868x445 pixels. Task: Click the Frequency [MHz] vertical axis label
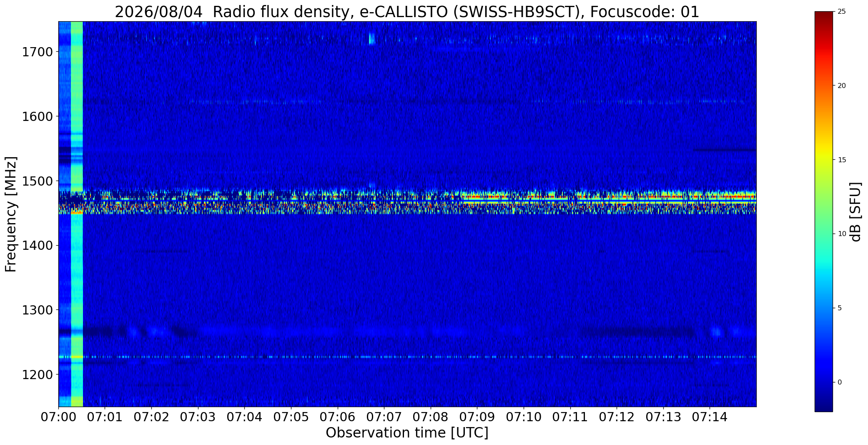[x=11, y=214]
